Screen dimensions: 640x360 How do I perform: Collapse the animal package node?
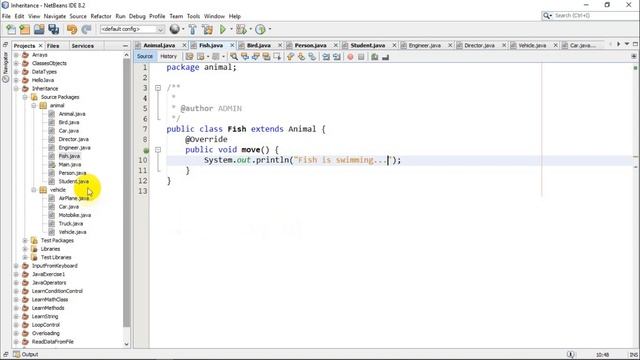[x=34, y=105]
